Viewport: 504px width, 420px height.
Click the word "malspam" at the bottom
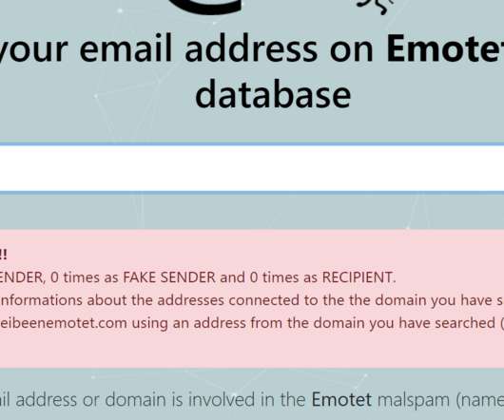click(x=413, y=400)
